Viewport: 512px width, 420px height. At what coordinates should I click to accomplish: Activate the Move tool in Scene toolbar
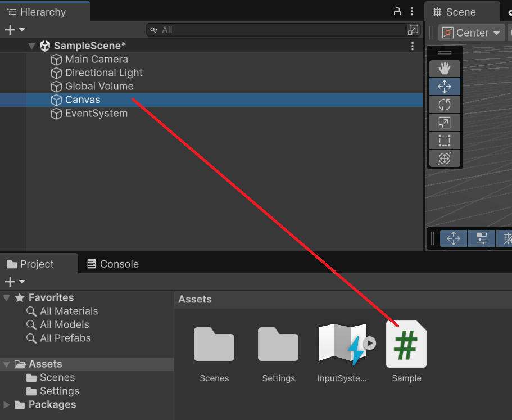(444, 87)
